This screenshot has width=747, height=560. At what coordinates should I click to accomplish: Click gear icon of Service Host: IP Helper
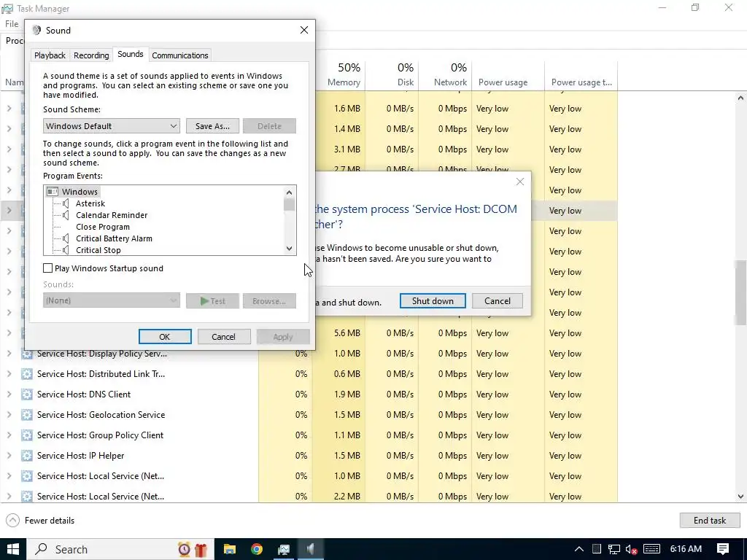click(x=27, y=456)
